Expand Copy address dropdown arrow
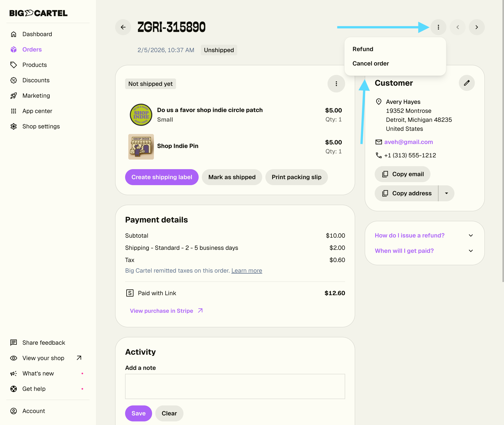 coord(446,193)
